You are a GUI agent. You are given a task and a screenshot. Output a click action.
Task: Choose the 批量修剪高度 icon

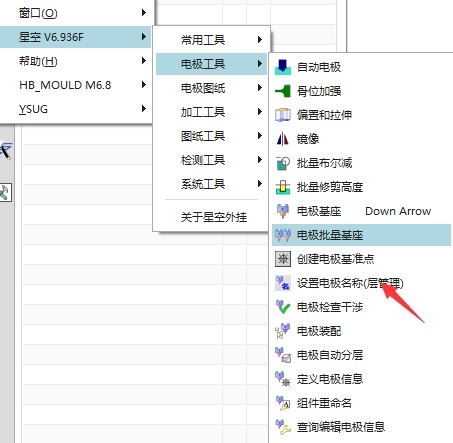click(x=283, y=187)
